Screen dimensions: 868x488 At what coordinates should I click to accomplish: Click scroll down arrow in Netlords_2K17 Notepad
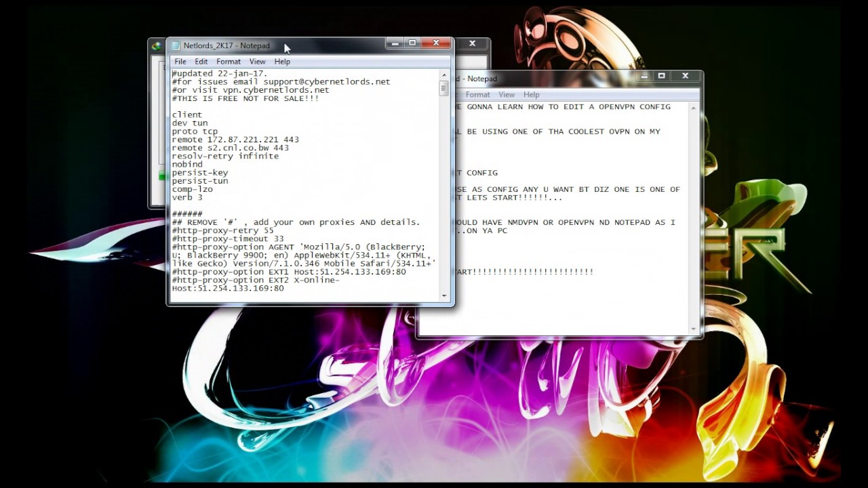pos(444,296)
